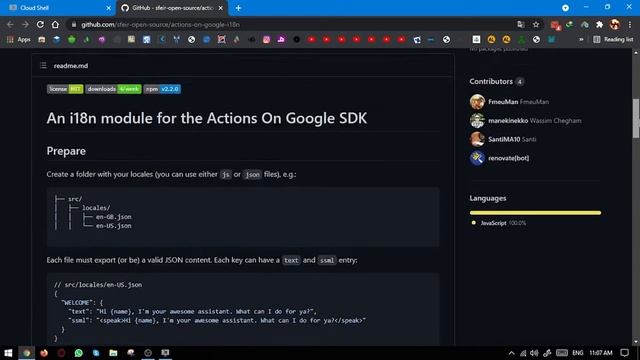The width and height of the screenshot is (640, 360).
Task: Select the GitHub sfeir-open-source tab
Action: [x=171, y=8]
